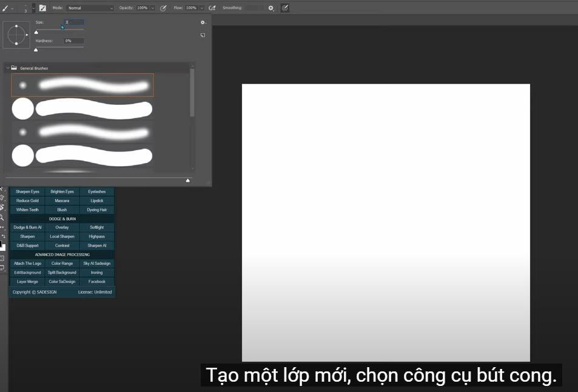Click the brush angle and roundness preview
Screen dimensions: 578x392
(16, 36)
